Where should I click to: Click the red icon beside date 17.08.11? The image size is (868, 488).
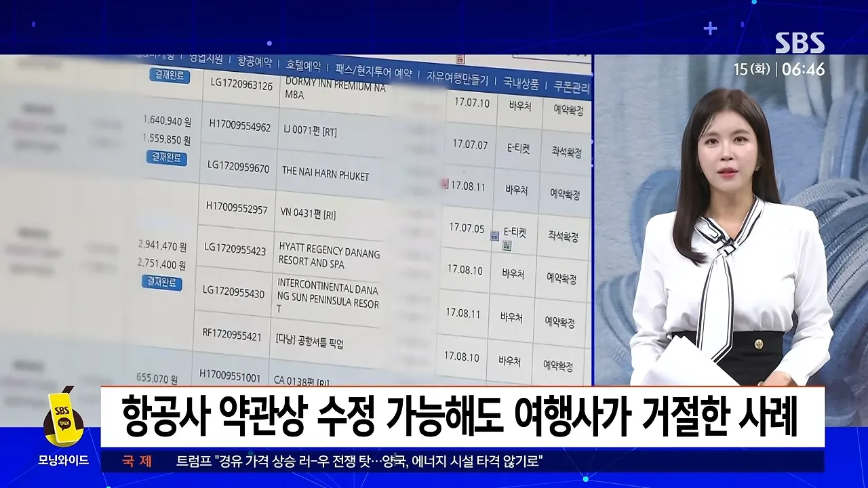pos(444,183)
